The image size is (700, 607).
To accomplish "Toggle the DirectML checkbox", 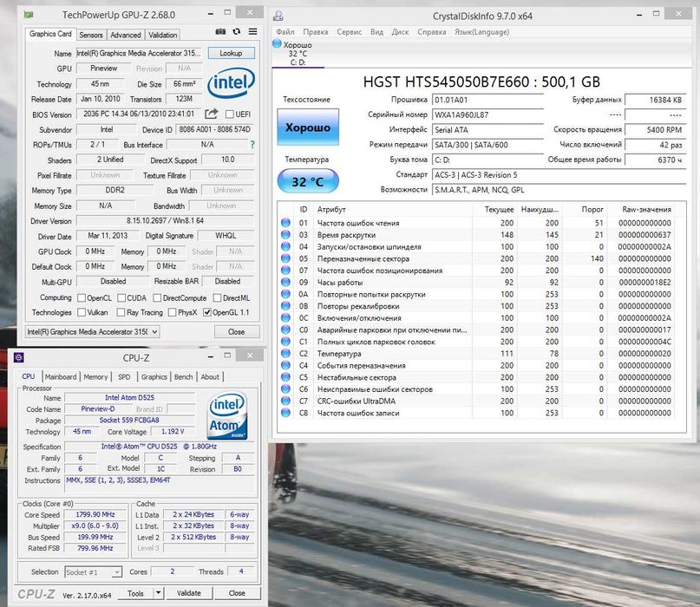I will click(218, 297).
